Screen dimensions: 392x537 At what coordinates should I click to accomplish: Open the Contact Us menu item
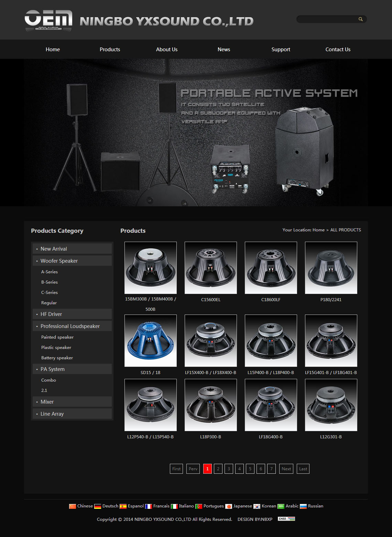(x=338, y=50)
